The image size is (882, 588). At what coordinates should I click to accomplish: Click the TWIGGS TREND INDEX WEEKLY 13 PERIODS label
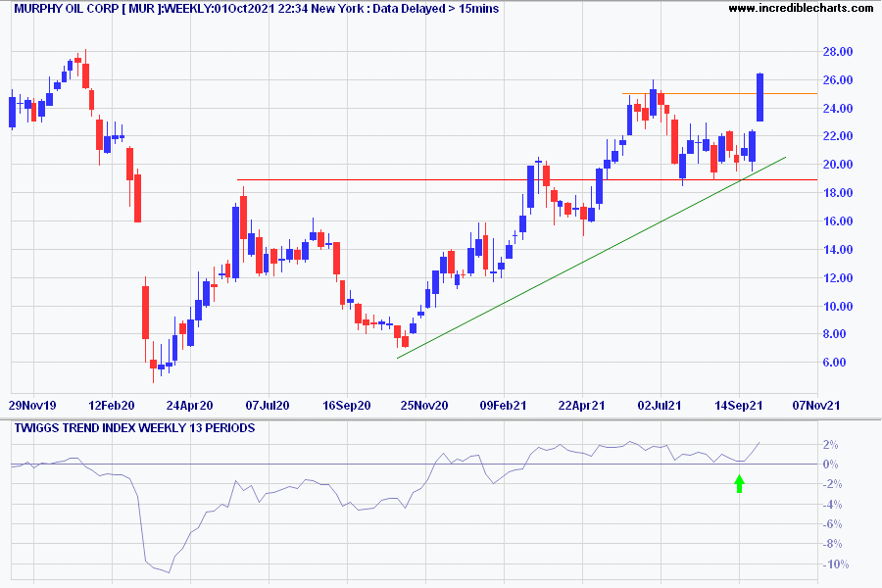(x=134, y=428)
